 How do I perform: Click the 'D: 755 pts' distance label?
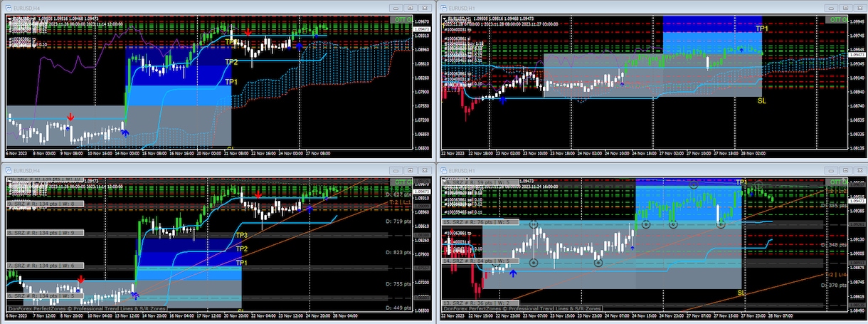pos(397,283)
